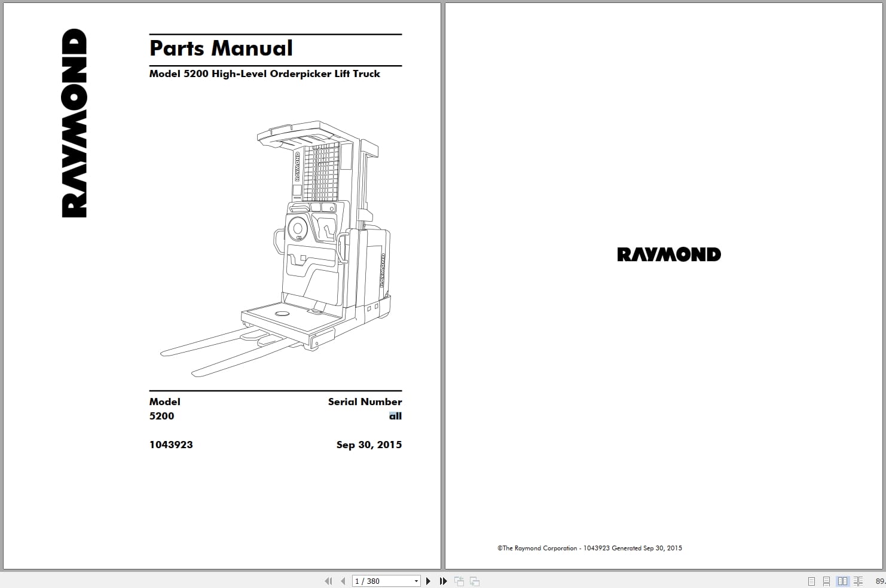Click the Parts Manual title
The image size is (886, 588).
click(x=221, y=48)
